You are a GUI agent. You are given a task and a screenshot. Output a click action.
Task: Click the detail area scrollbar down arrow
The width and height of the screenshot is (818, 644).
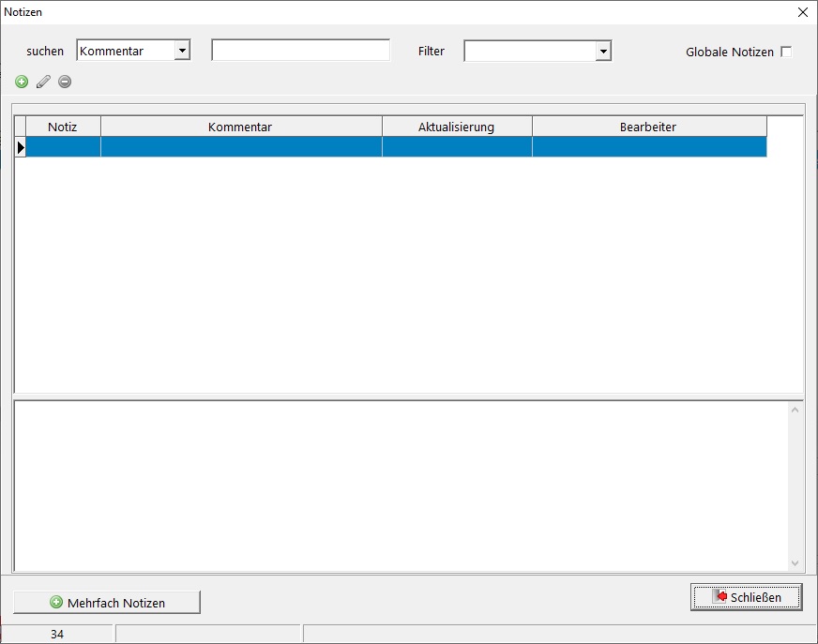(x=795, y=563)
